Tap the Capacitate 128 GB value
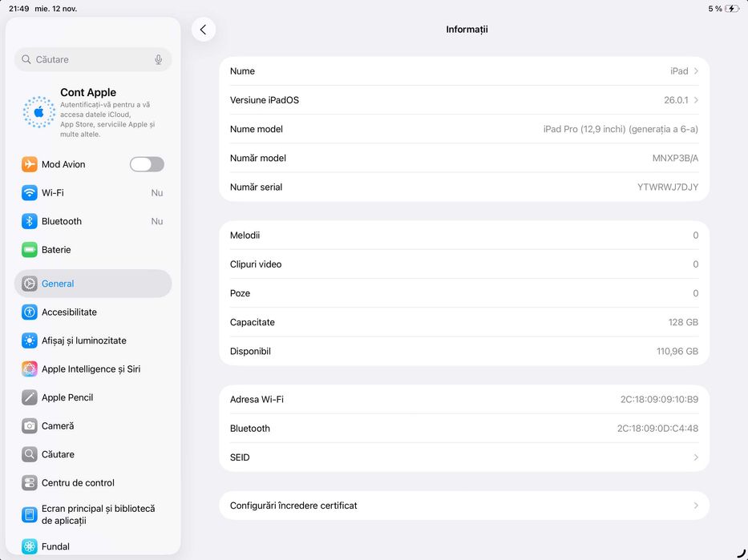The image size is (748, 560). click(x=683, y=322)
